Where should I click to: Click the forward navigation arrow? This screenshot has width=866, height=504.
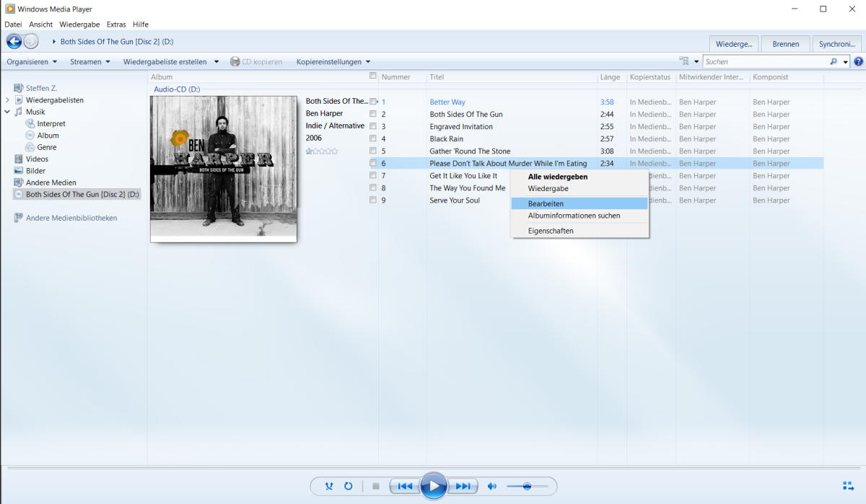30,41
